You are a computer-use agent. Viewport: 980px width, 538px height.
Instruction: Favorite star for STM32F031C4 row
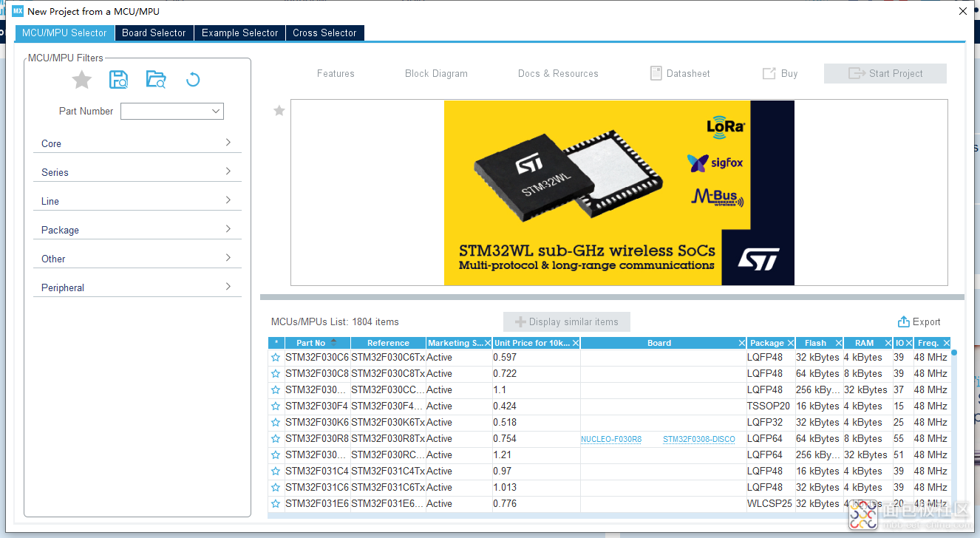pyautogui.click(x=276, y=471)
